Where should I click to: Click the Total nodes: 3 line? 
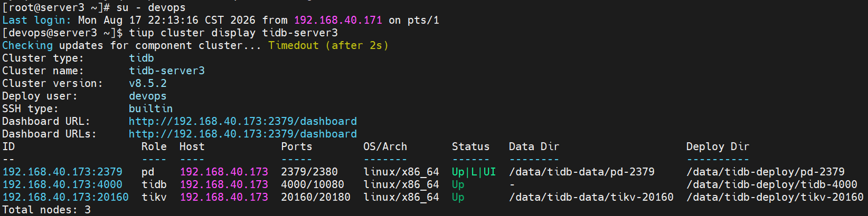pyautogui.click(x=46, y=210)
